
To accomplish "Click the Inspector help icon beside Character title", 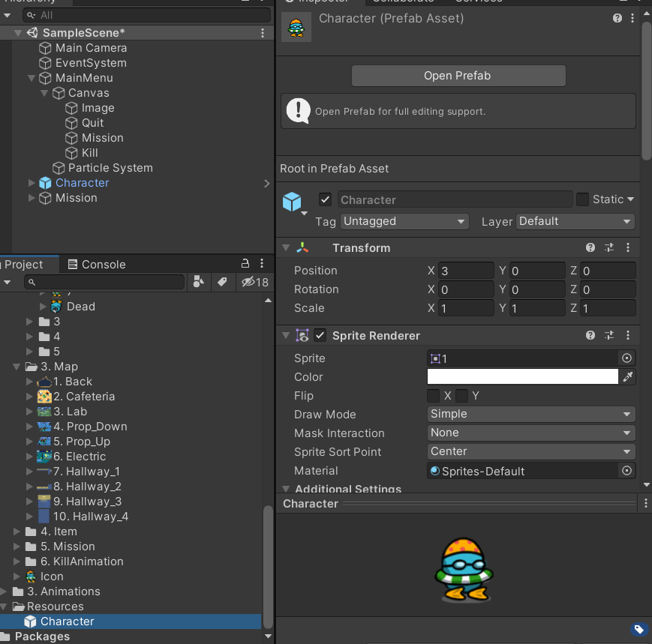I will tap(617, 18).
